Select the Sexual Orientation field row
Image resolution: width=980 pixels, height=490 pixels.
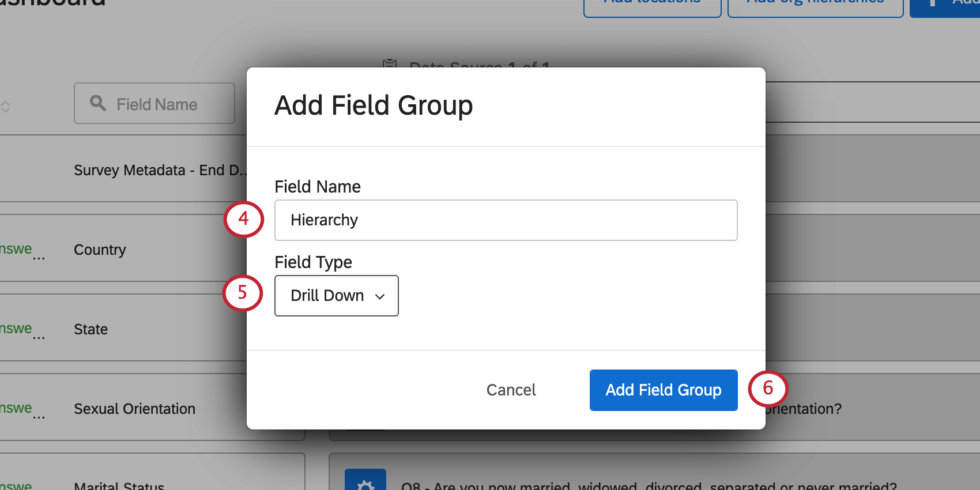pos(134,409)
